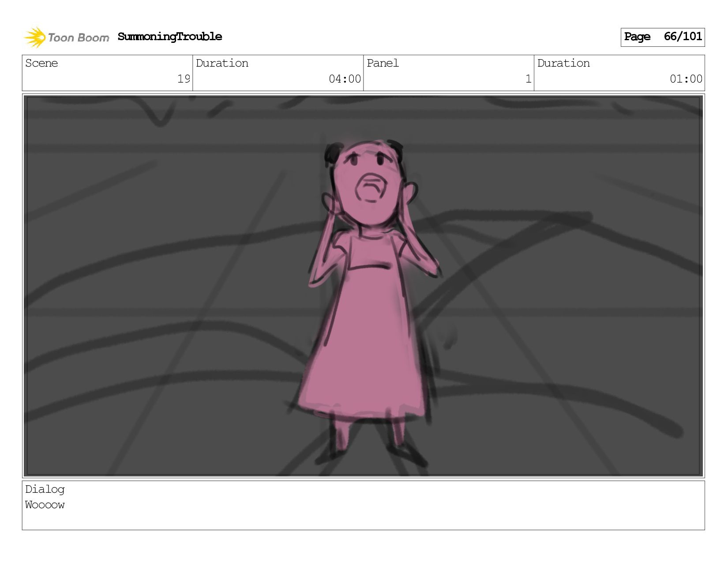
Task: Select the Dialog label
Action: (x=45, y=489)
